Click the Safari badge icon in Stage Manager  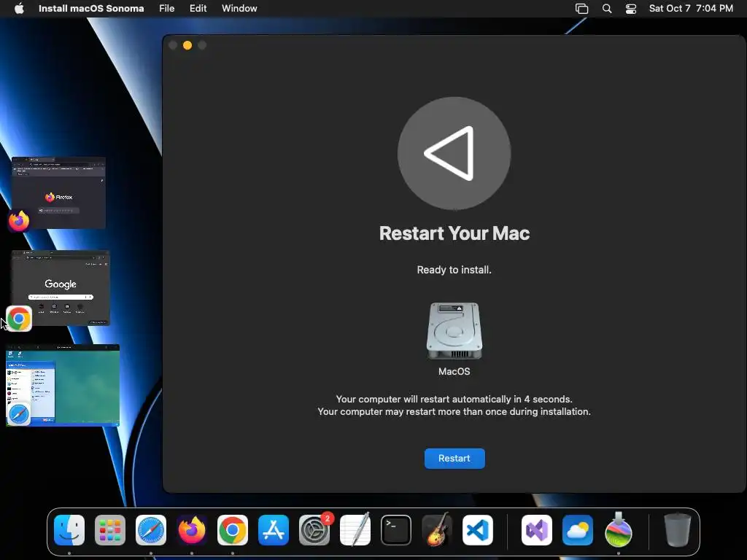(x=19, y=414)
